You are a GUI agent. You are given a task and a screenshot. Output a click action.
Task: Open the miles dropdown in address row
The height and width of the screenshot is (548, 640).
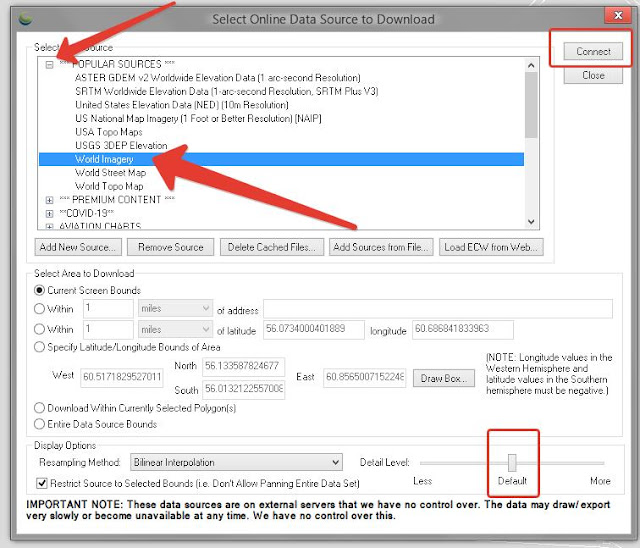point(175,308)
